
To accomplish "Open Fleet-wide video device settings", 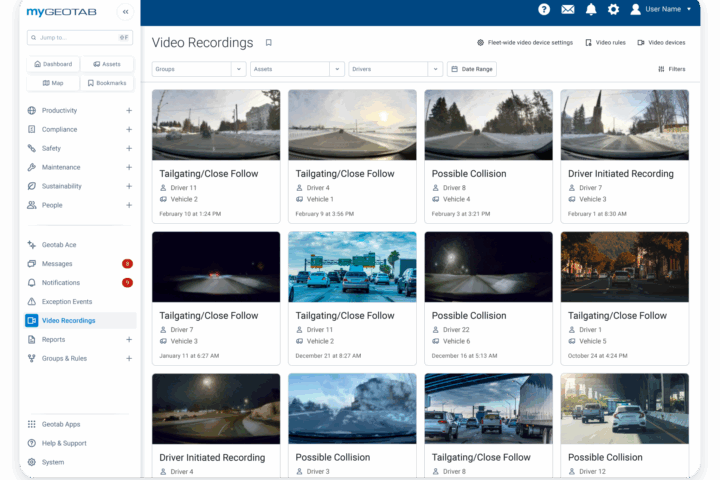I will (x=525, y=43).
